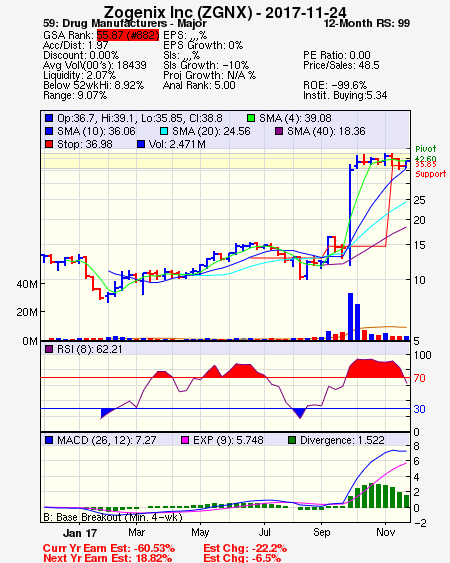
Task: Click the cyan SMA (20) legend swatch
Action: tap(164, 131)
